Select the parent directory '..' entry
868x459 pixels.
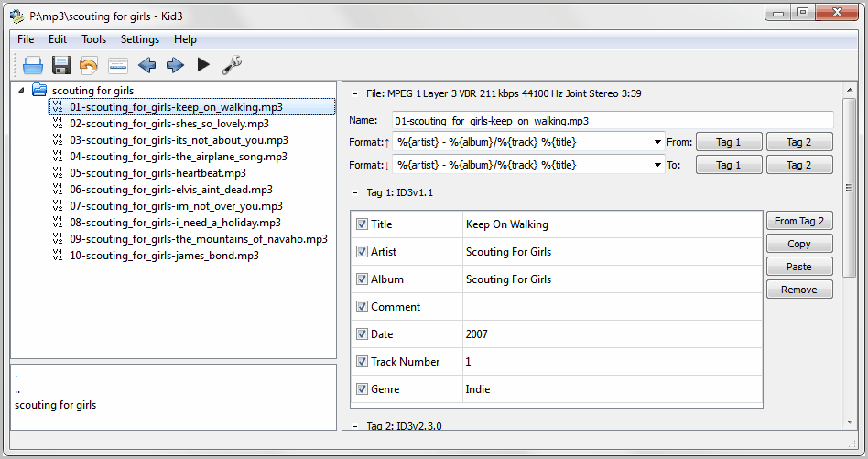point(17,391)
